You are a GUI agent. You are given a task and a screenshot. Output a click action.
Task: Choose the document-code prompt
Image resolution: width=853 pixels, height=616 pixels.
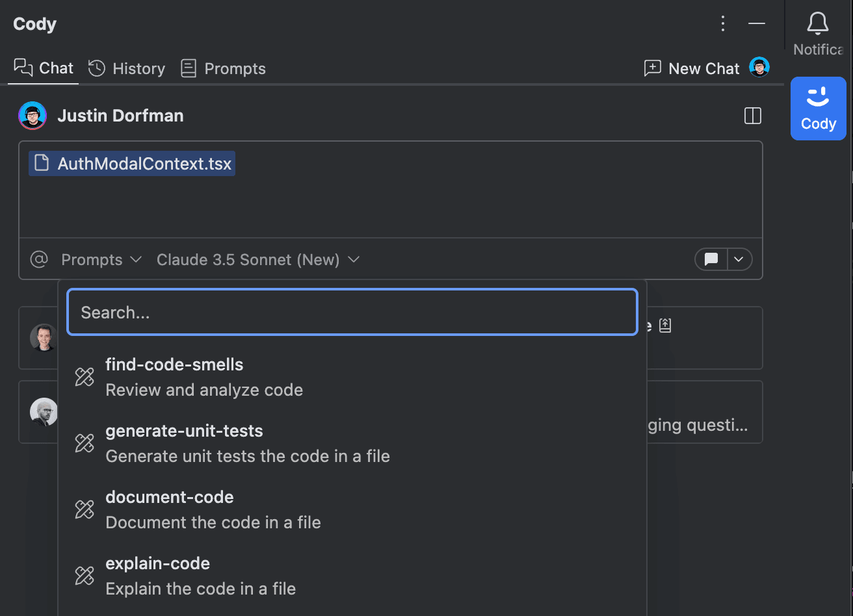[352, 509]
